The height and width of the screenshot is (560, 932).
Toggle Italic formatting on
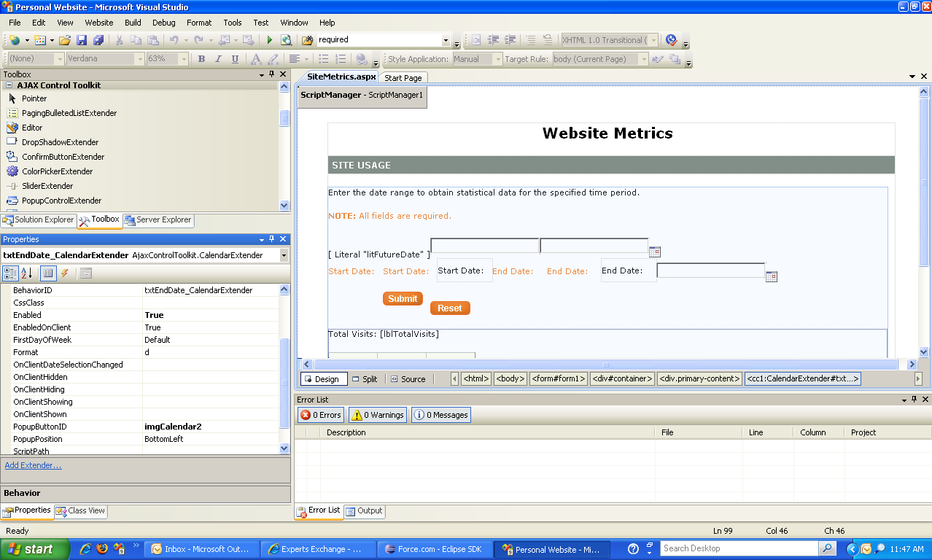click(217, 58)
